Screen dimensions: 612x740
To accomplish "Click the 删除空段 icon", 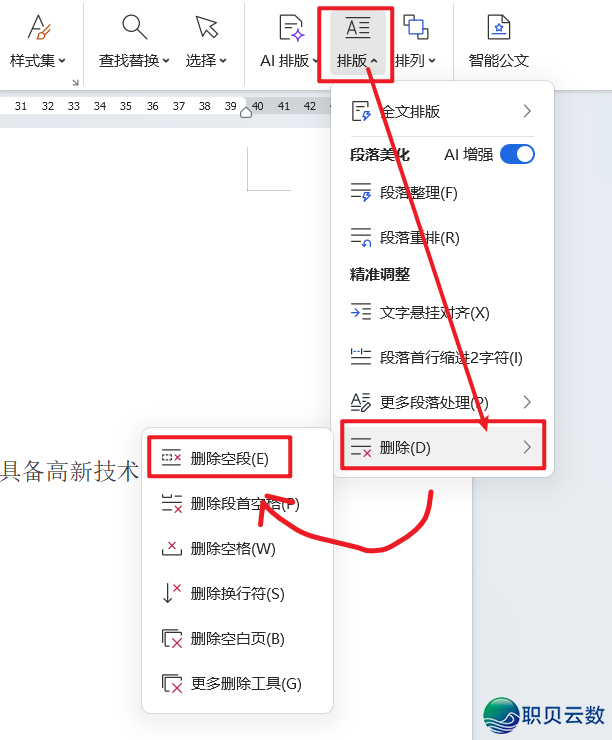I will coord(171,458).
